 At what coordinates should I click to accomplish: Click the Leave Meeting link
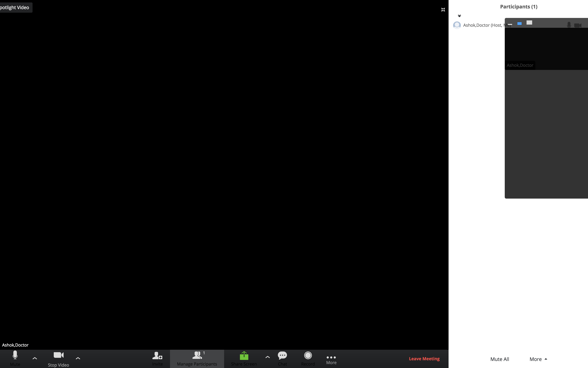[x=424, y=359]
